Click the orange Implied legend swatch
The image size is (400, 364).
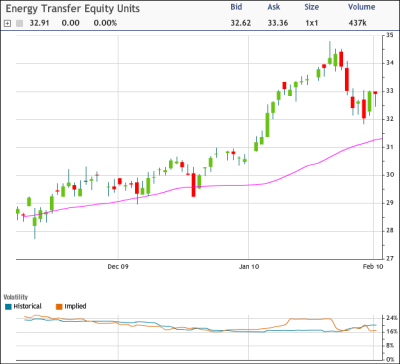(59, 306)
